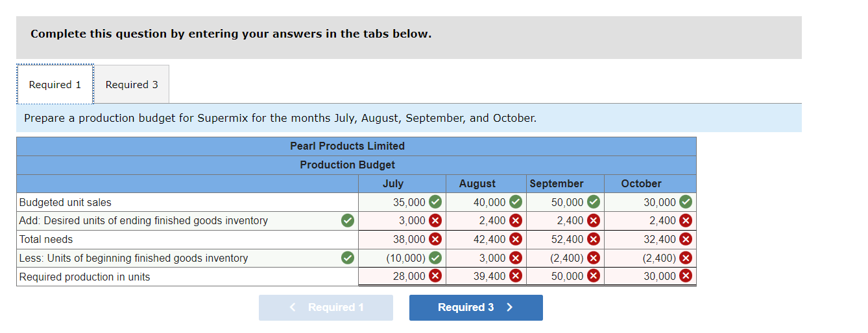Click the Total needs row label
Image resolution: width=868 pixels, height=333 pixels.
[x=46, y=239]
